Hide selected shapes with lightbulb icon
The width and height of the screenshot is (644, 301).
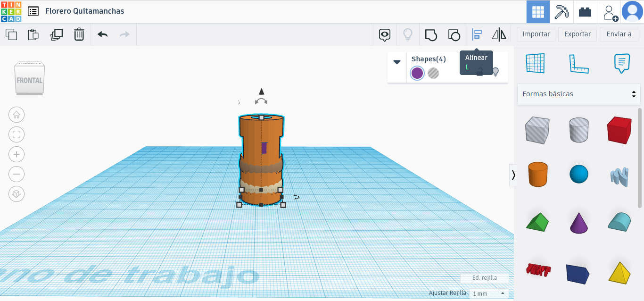(495, 72)
